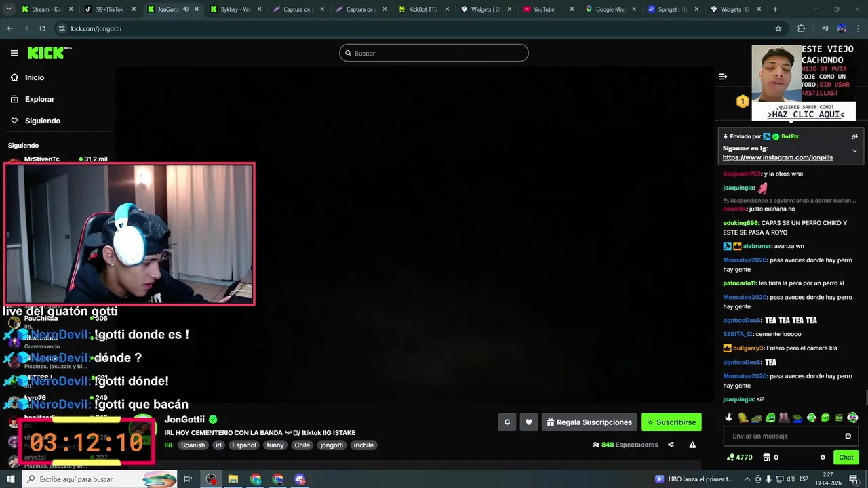Share the stream via share icon

671,445
